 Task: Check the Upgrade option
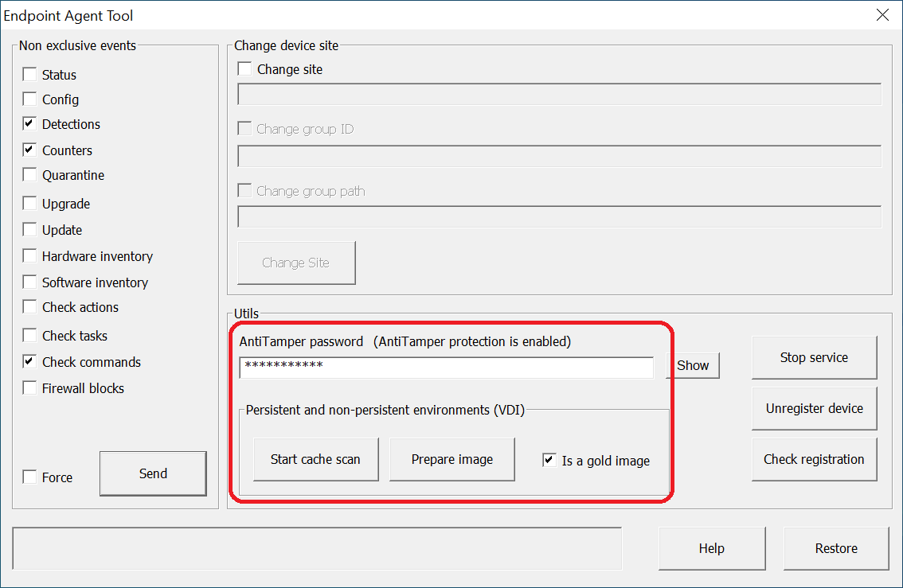(x=30, y=203)
